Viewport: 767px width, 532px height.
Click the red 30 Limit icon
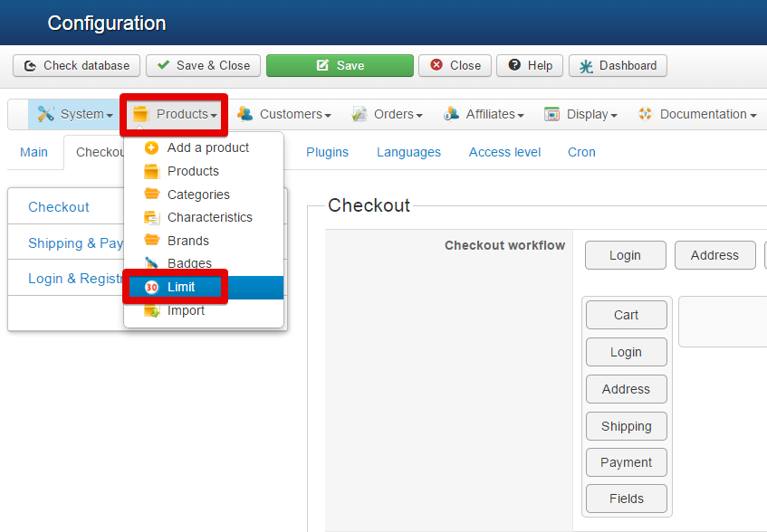tap(151, 287)
